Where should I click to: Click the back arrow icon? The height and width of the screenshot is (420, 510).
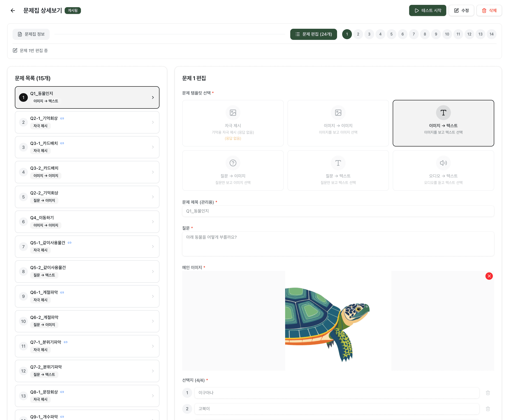point(13,10)
